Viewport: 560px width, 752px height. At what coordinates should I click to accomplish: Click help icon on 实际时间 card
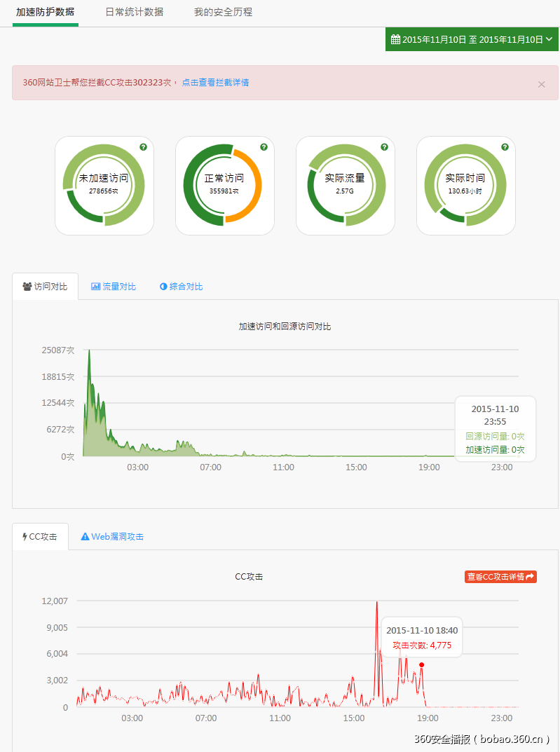coord(505,147)
